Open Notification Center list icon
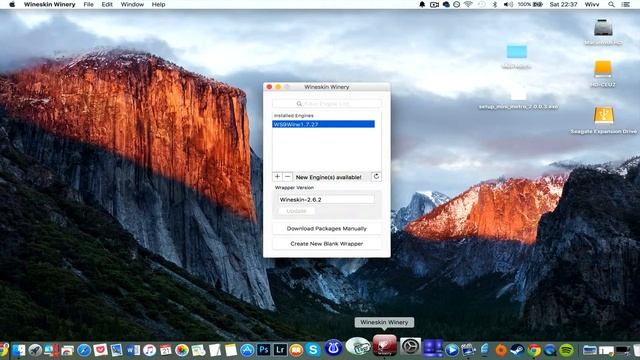 [625, 4]
